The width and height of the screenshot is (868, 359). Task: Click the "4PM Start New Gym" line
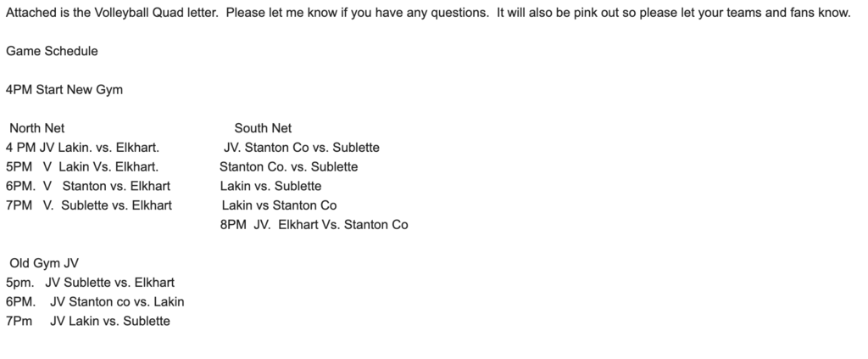64,89
